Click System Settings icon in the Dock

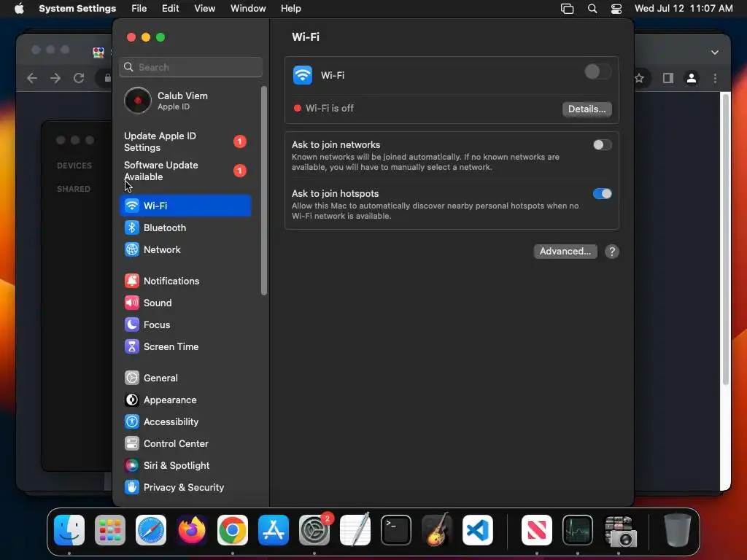(x=314, y=530)
